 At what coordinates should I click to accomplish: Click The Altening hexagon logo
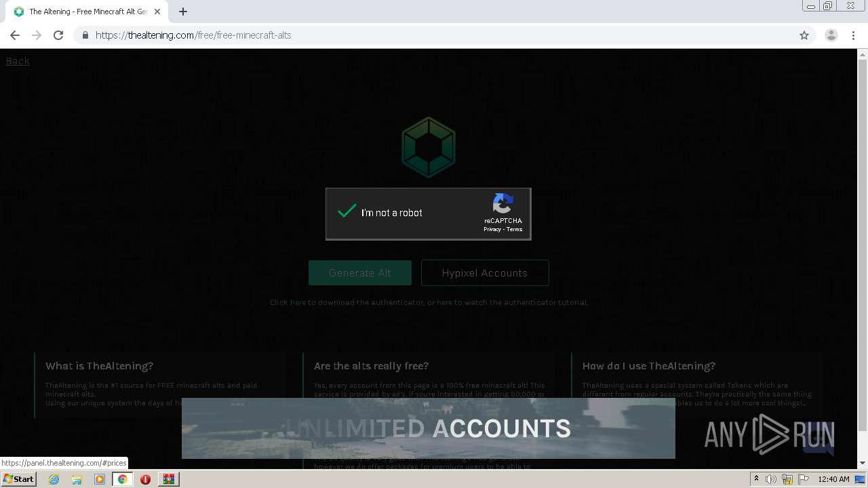(429, 147)
